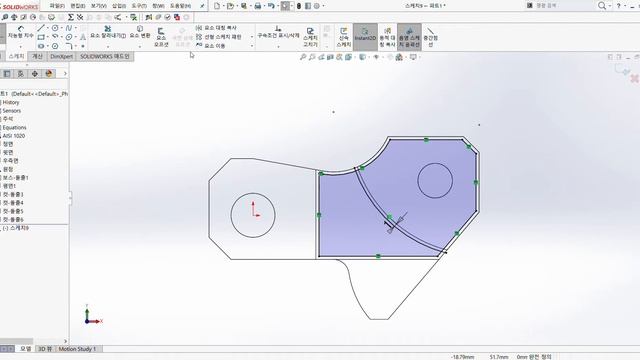Screen dimensions: 640x360
Task: Click the Open document icon
Action: pos(230,6)
